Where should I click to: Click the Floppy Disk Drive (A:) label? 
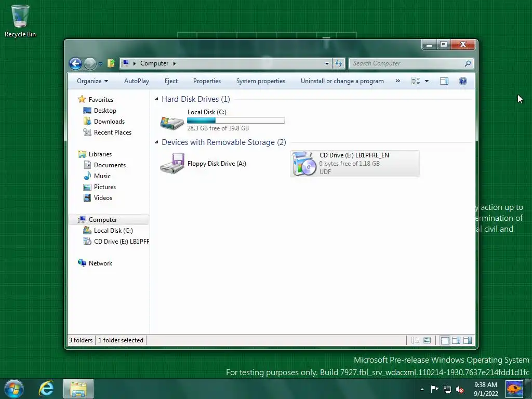(217, 164)
